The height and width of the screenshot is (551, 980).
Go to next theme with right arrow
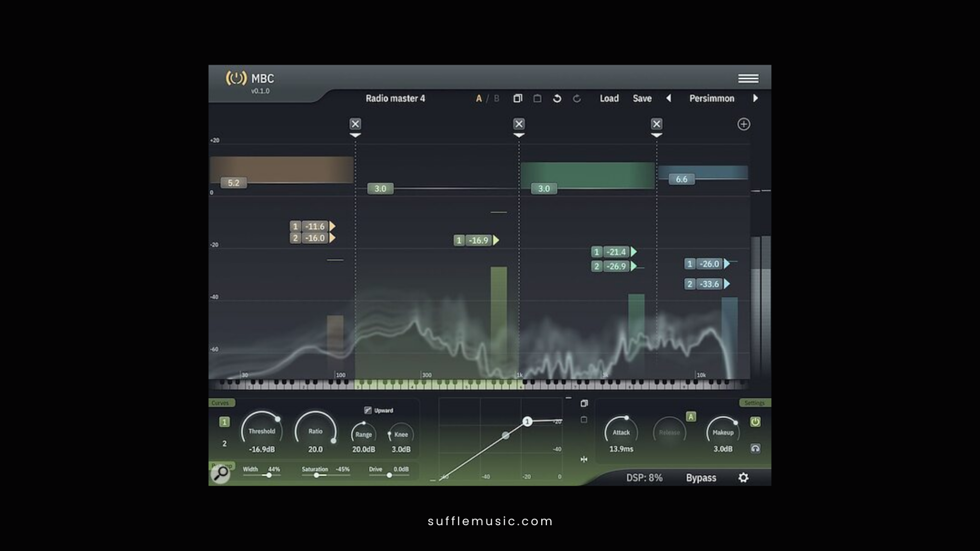click(756, 98)
